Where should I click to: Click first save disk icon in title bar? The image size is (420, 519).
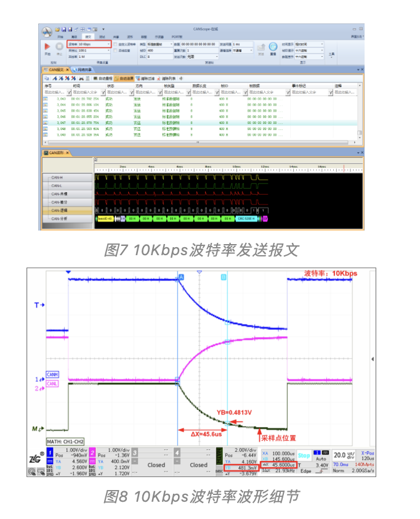63,29
